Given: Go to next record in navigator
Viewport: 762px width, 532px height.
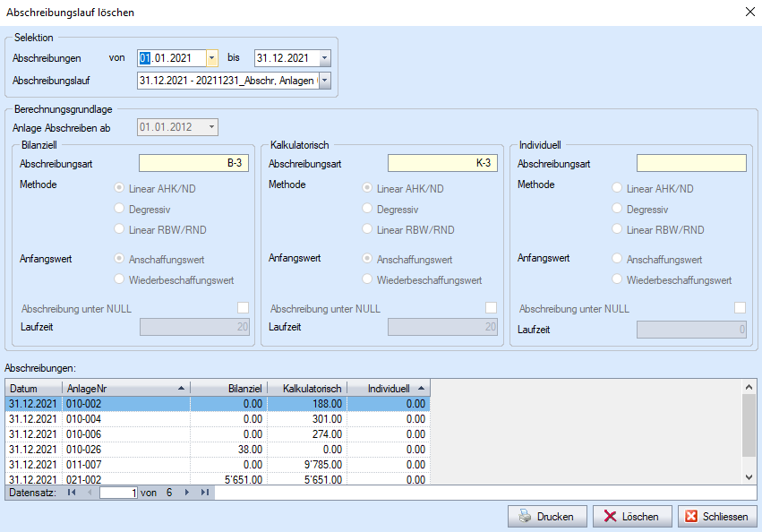Looking at the screenshot, I should click(187, 493).
